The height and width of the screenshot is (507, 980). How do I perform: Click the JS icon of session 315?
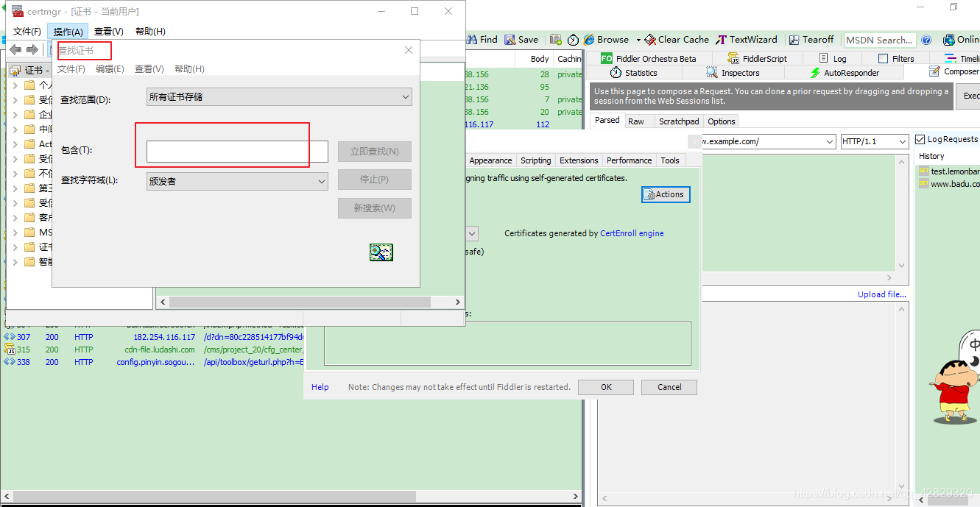10,349
